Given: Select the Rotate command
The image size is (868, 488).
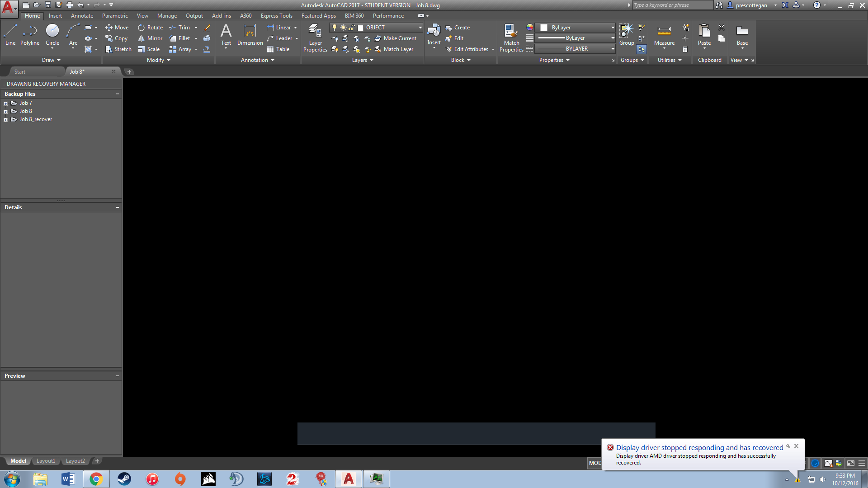Looking at the screenshot, I should (151, 28).
